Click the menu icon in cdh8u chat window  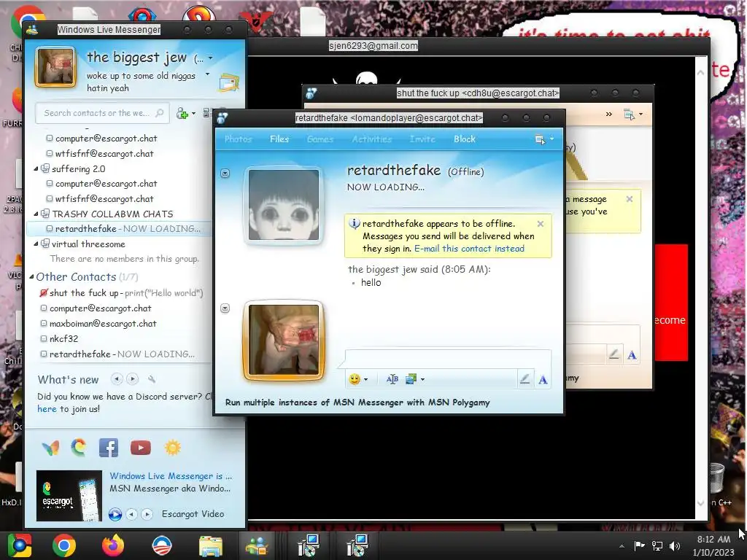(x=629, y=114)
